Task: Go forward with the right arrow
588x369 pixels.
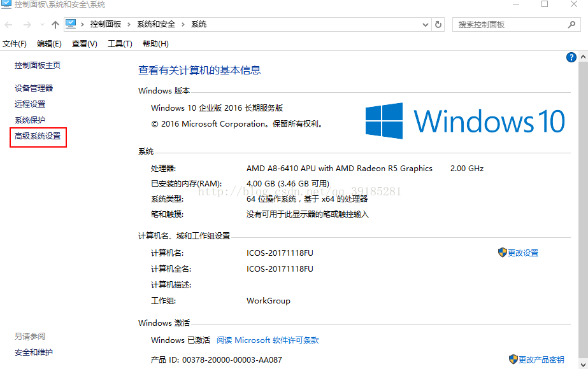Action: click(27, 25)
